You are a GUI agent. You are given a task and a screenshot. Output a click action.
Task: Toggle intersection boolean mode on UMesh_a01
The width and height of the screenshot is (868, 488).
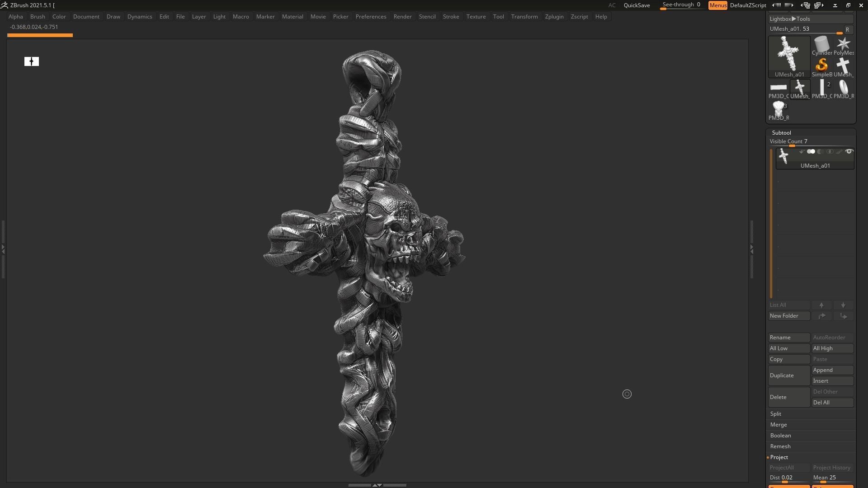click(x=830, y=152)
